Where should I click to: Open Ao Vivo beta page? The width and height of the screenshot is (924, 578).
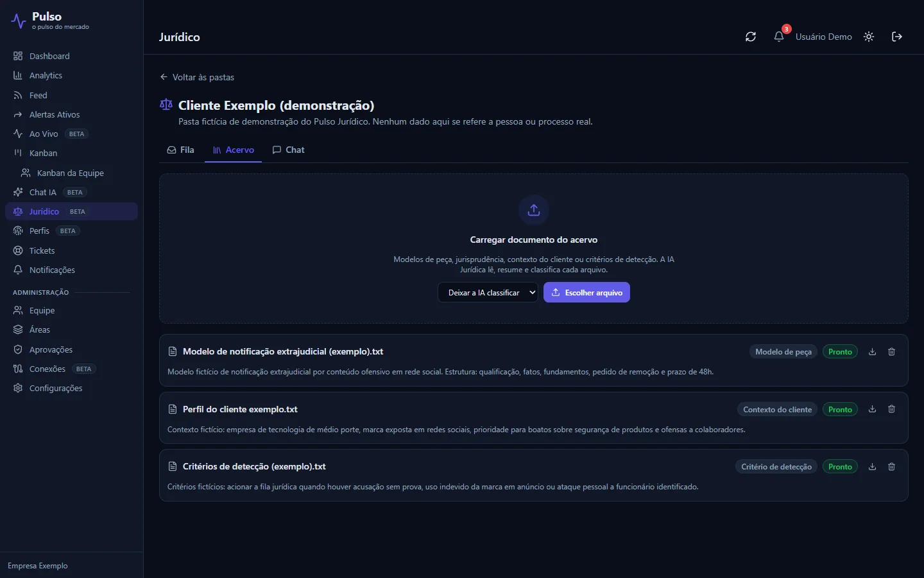pyautogui.click(x=71, y=134)
